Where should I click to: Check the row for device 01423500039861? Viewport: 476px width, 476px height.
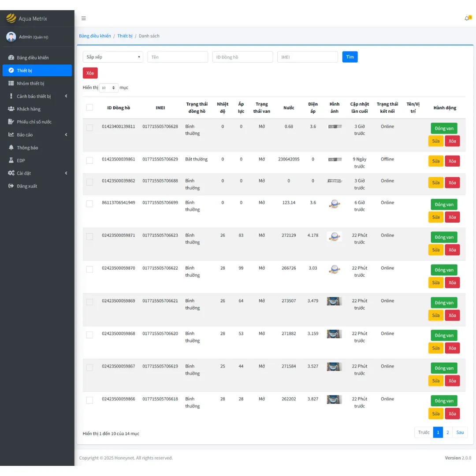click(89, 160)
